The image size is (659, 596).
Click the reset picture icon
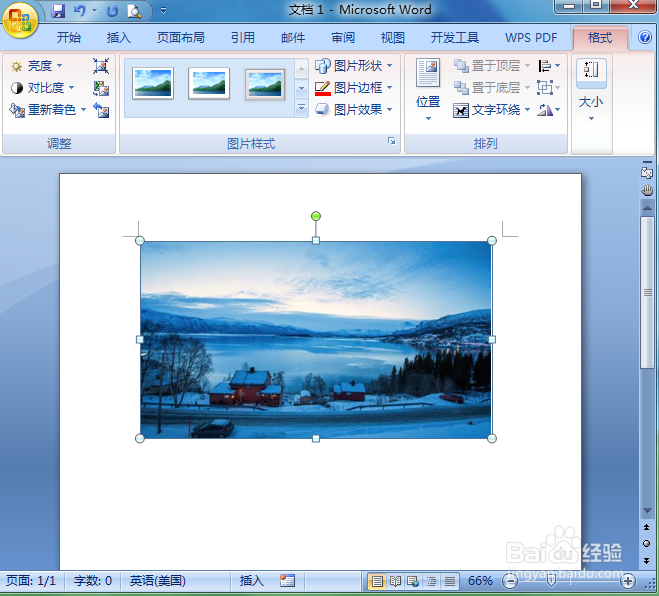101,110
